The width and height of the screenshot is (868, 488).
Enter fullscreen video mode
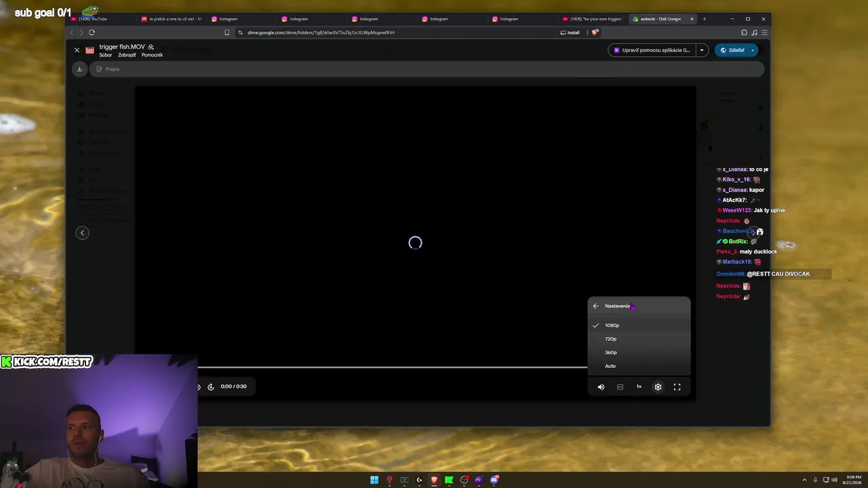pos(677,387)
